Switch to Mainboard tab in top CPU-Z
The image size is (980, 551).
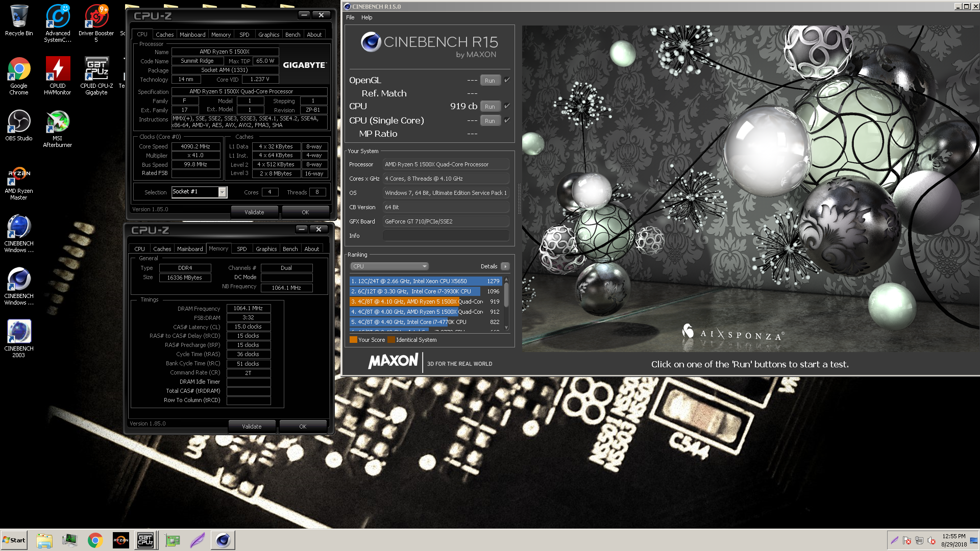click(192, 35)
